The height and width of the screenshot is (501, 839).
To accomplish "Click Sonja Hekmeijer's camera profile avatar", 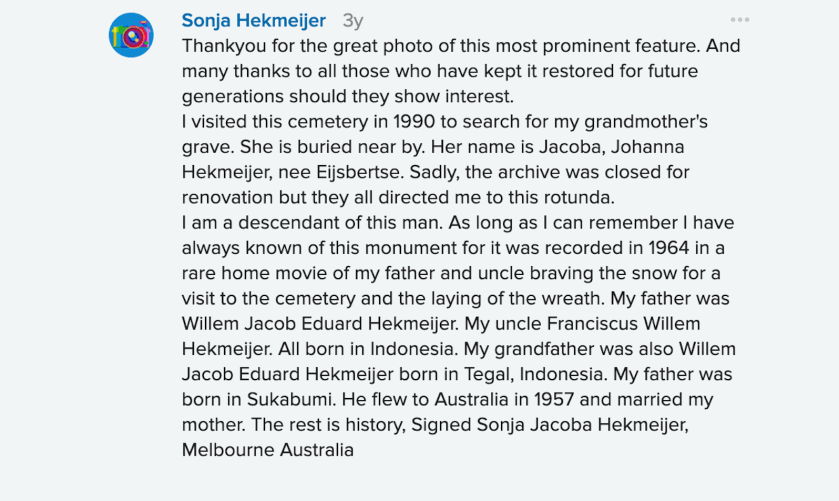I will coord(131,35).
